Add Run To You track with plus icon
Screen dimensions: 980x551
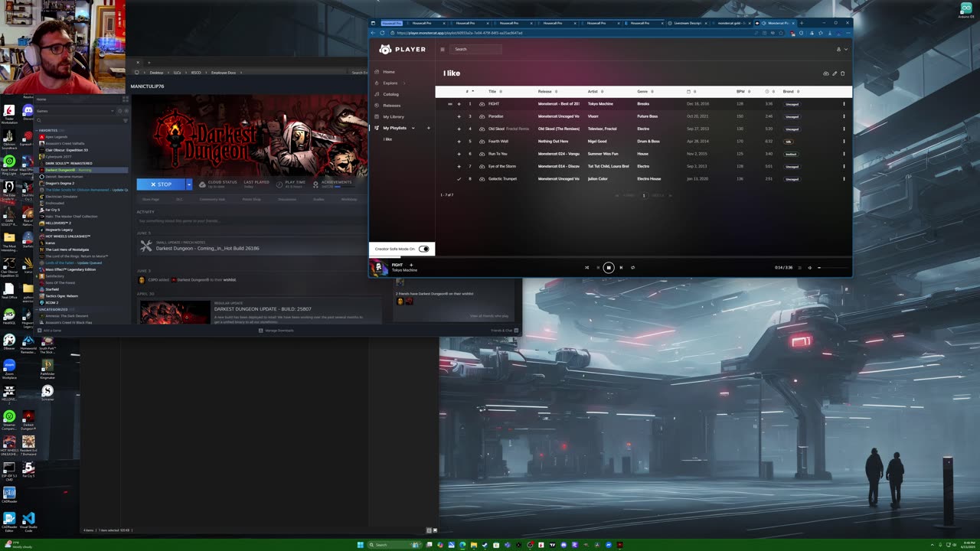click(x=459, y=154)
